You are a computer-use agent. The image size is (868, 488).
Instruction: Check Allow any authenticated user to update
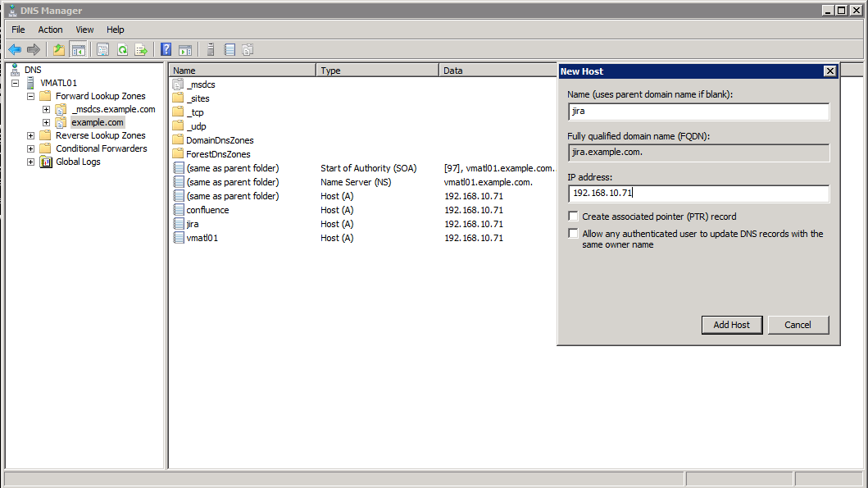pos(574,233)
